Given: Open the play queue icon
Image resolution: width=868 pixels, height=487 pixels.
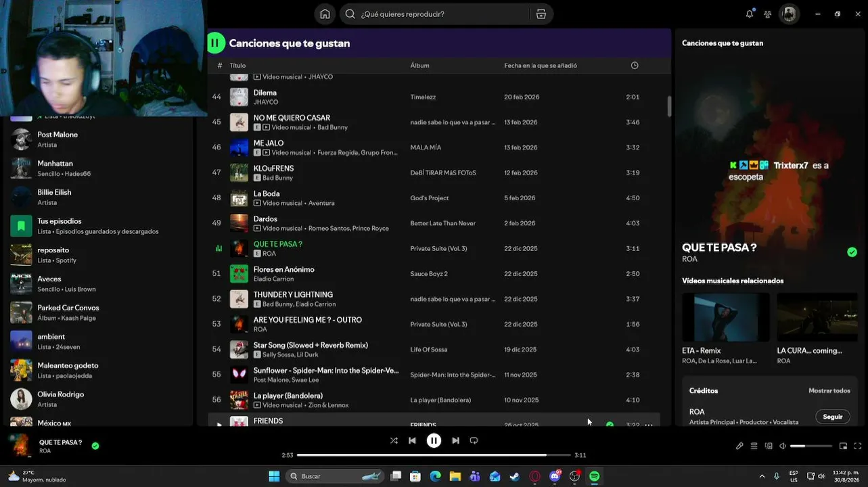Looking at the screenshot, I should click(754, 446).
